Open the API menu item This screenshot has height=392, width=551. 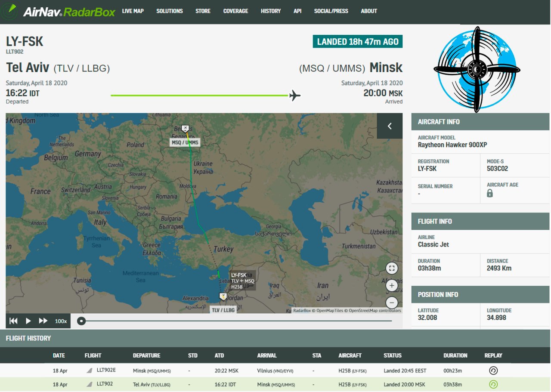point(297,11)
